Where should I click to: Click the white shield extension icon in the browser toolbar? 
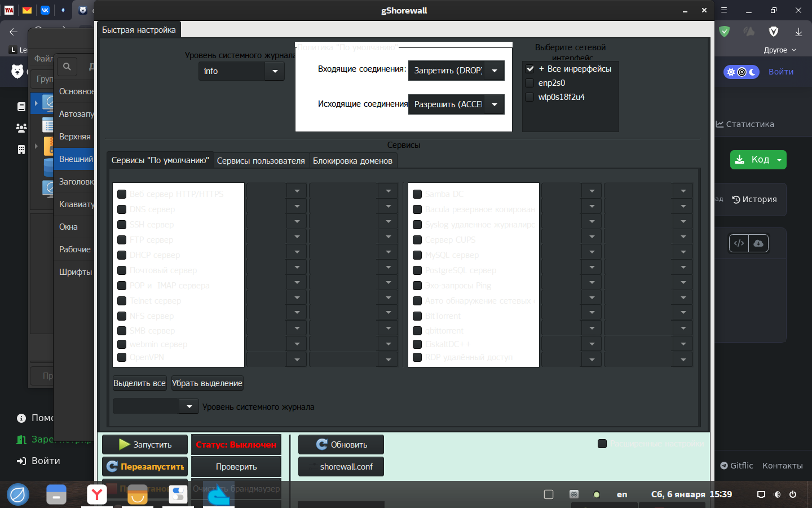774,32
